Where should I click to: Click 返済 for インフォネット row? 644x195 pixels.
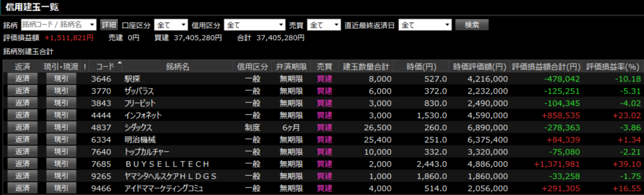(23, 115)
